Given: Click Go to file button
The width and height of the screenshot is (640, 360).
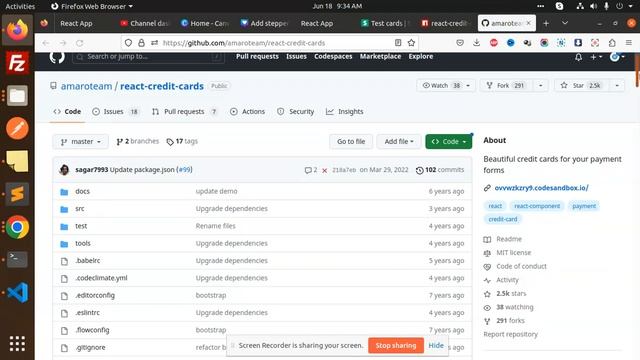Looking at the screenshot, I should click(351, 142).
